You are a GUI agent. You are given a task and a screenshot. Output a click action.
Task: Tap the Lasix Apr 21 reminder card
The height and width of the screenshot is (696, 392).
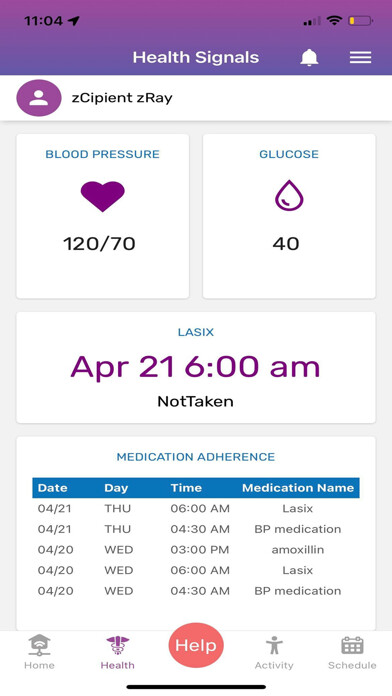(x=196, y=368)
